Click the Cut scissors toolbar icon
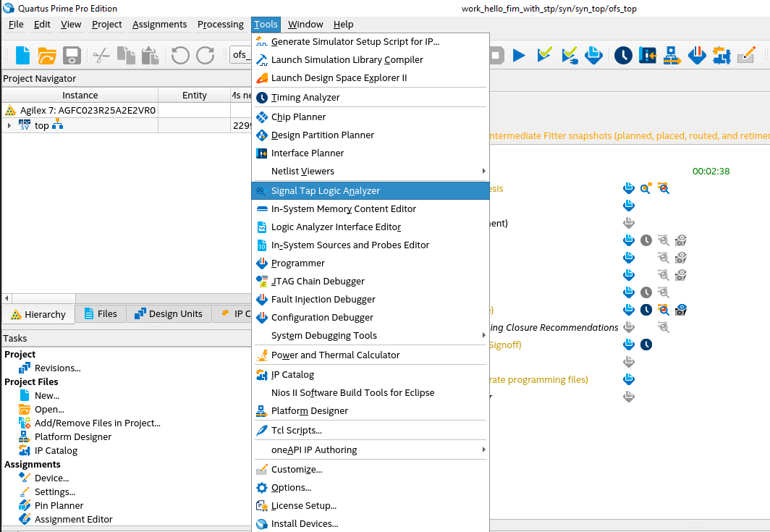The width and height of the screenshot is (770, 532). coord(101,56)
